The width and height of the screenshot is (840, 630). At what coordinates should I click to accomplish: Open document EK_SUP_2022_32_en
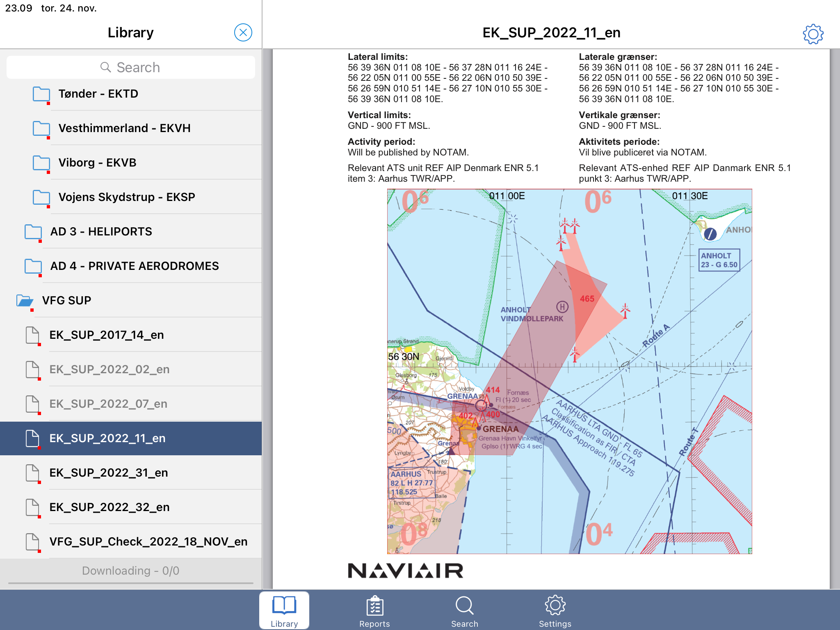[131, 507]
